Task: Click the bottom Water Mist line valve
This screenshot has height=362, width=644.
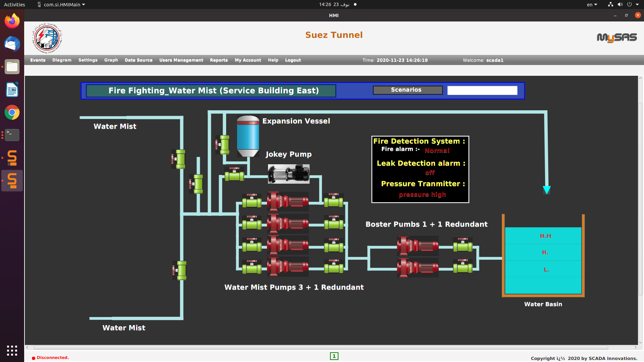Action: pos(181,270)
